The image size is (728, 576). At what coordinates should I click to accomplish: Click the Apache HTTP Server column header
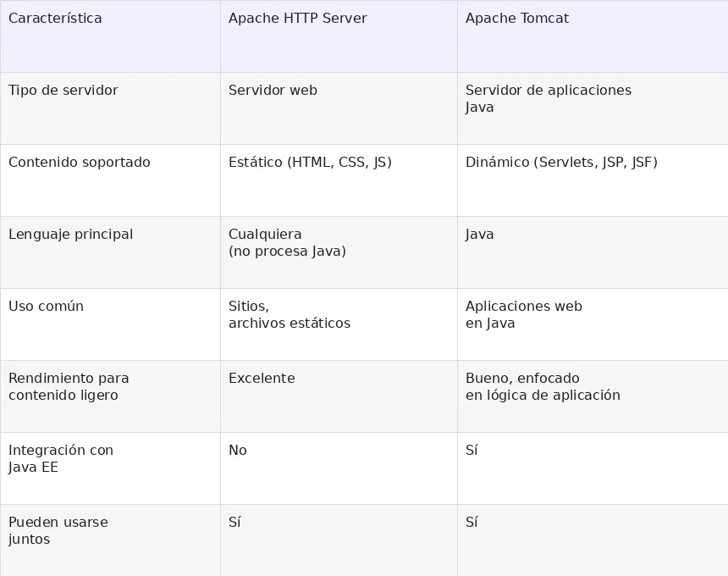[339, 36]
